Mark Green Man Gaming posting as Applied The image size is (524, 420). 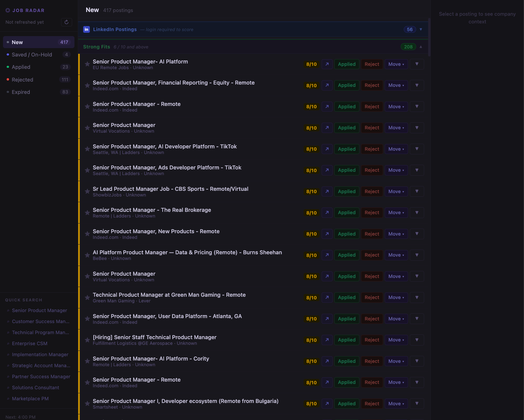click(x=347, y=297)
